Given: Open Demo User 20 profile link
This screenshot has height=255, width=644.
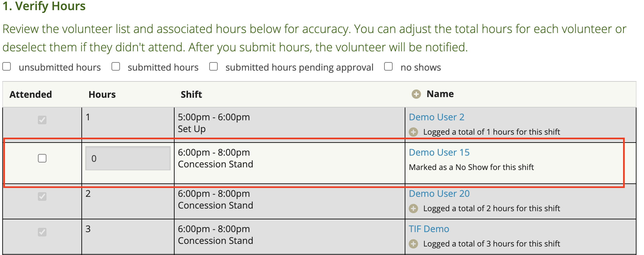Looking at the screenshot, I should point(439,194).
